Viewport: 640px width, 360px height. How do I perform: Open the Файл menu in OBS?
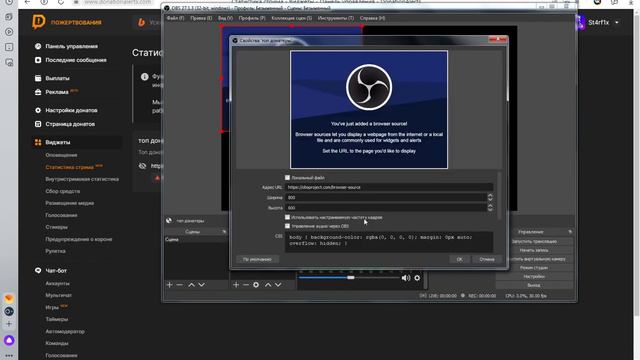coord(175,18)
